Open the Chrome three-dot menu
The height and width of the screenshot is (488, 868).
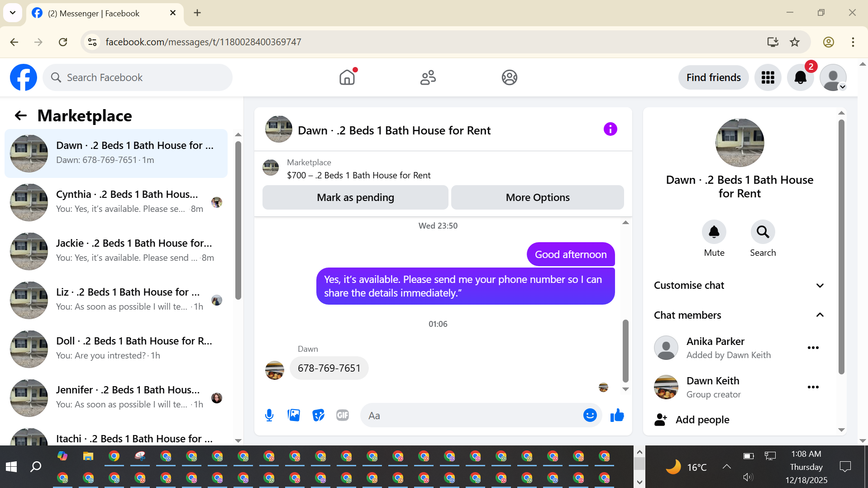pyautogui.click(x=853, y=42)
